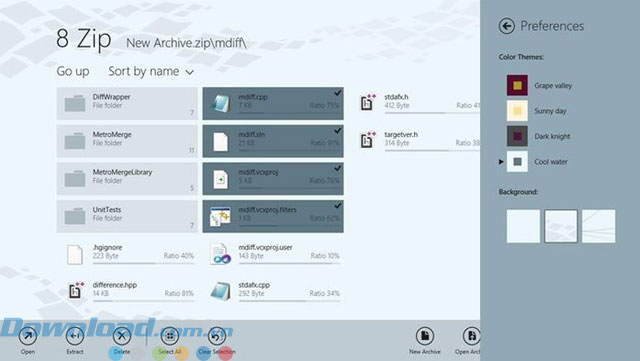The height and width of the screenshot is (361, 640).
Task: Click the difference.hpp header file icon
Action: point(76,290)
